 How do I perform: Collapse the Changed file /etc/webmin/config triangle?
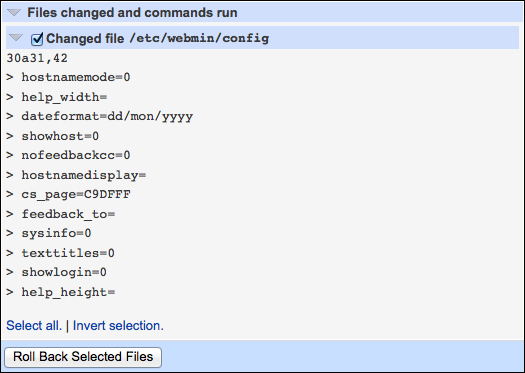click(16, 38)
